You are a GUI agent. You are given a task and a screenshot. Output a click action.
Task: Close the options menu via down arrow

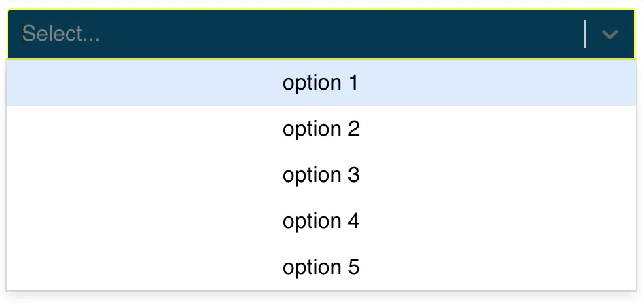click(609, 34)
